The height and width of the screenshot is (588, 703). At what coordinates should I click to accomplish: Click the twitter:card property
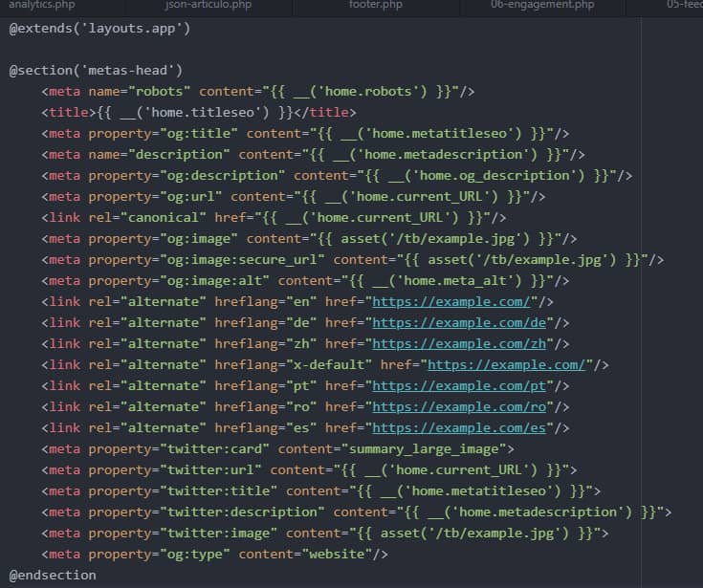click(x=179, y=449)
